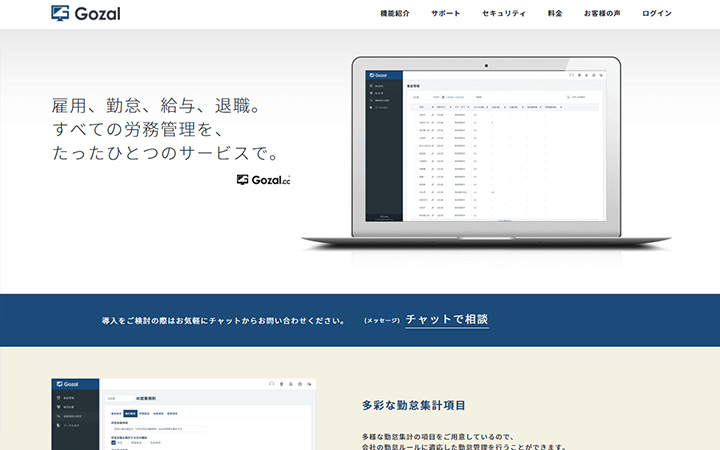Click the headset icon in the bottom app screenshot
720x450 pixels.
coord(271,384)
